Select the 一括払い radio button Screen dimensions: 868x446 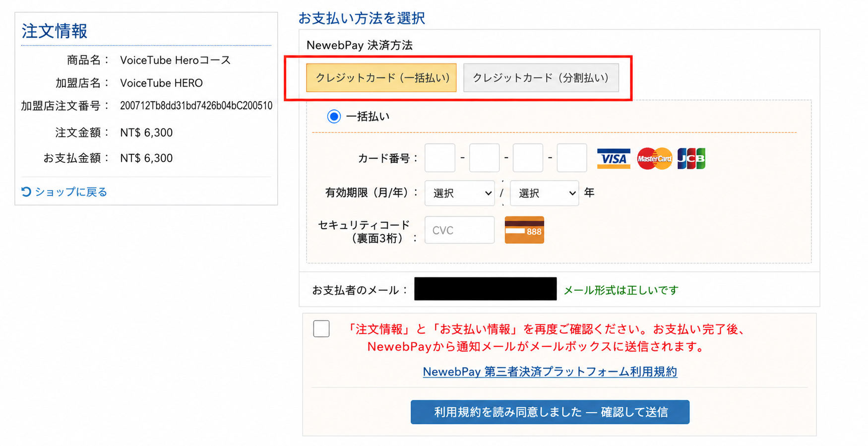334,117
